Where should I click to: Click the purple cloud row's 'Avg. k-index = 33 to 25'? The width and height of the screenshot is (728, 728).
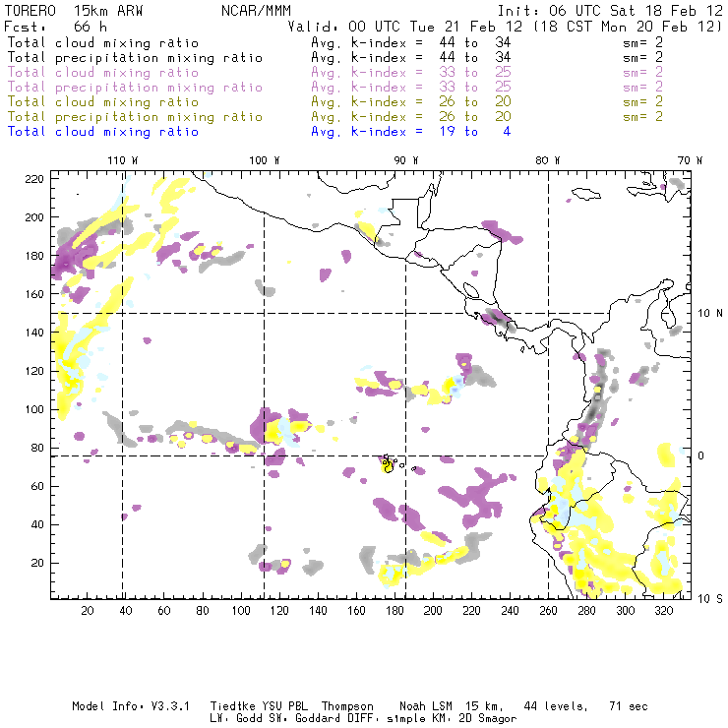click(411, 73)
